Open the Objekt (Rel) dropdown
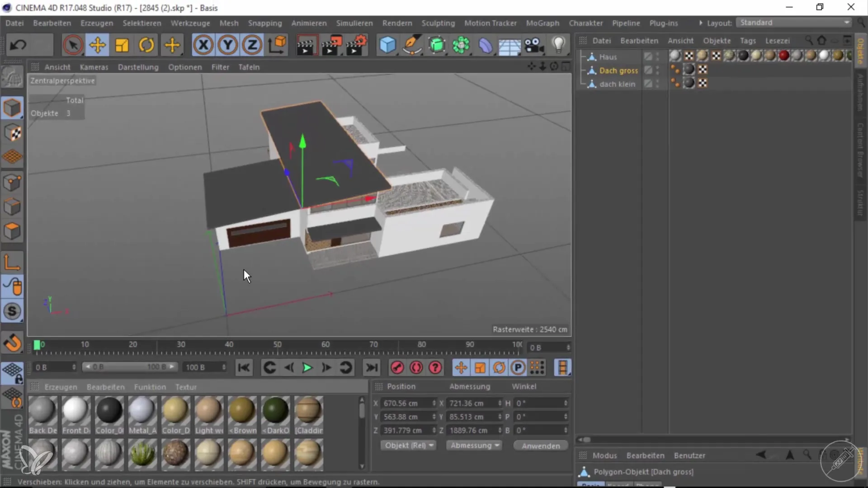 (x=408, y=446)
